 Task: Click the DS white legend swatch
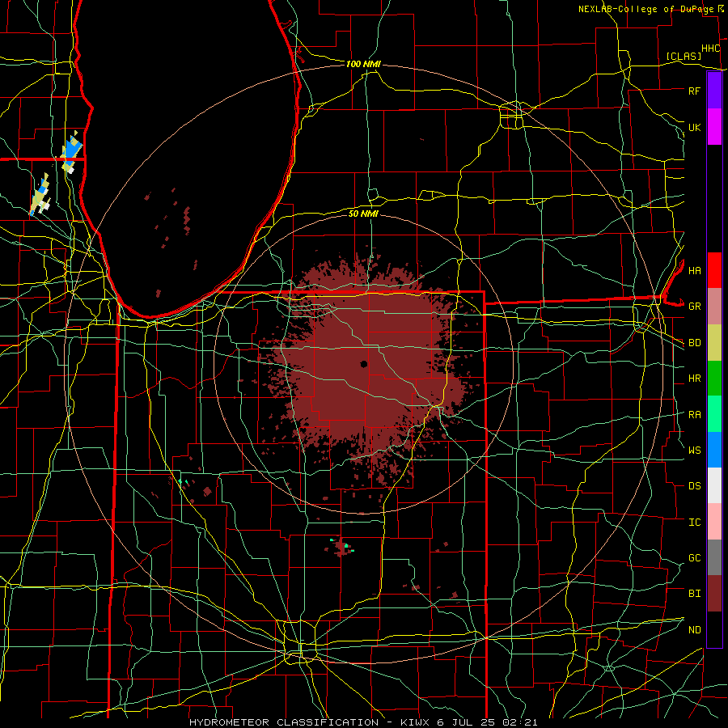714,485
